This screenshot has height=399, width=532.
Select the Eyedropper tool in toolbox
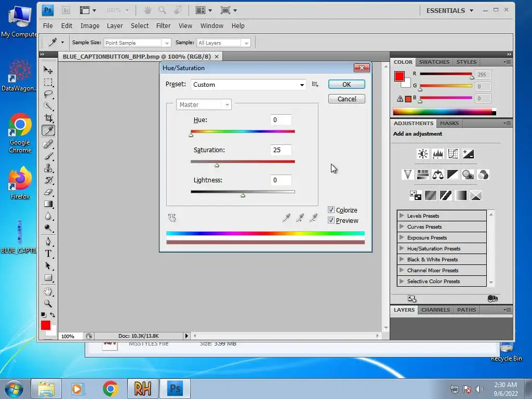(x=48, y=130)
